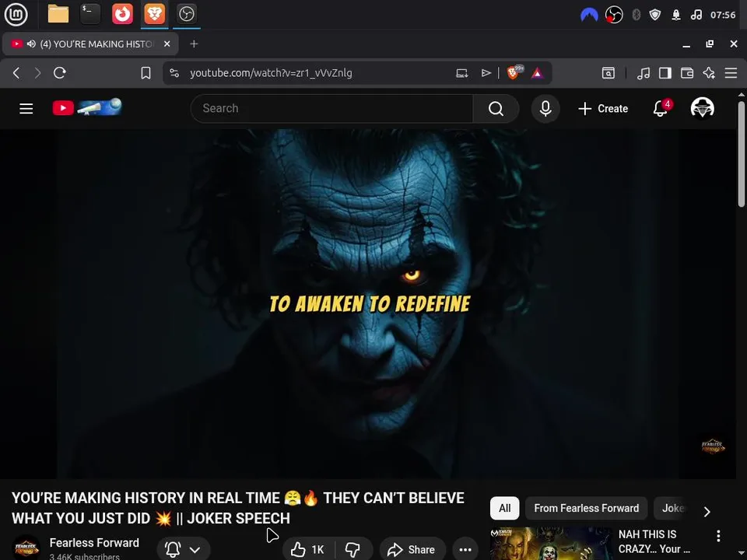Click the video player to pause

click(x=368, y=304)
